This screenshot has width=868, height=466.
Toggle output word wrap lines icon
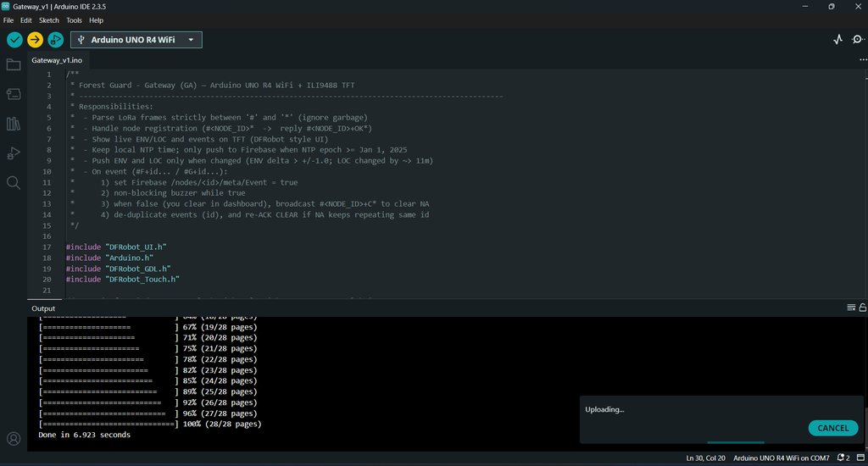click(x=851, y=308)
